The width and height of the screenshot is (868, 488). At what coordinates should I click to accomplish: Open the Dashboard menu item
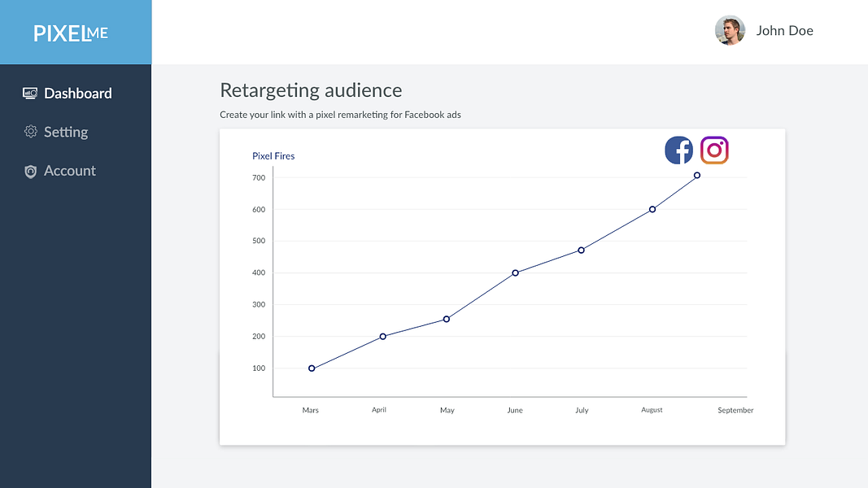[x=67, y=93]
